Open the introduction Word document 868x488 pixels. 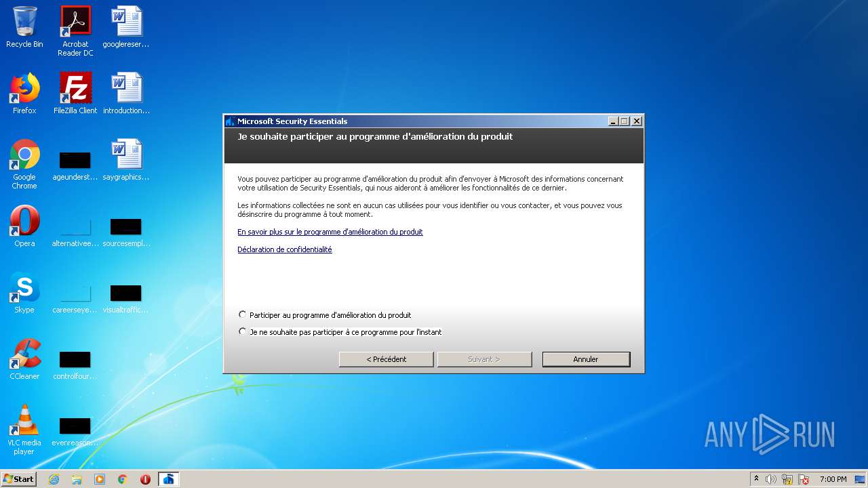[126, 94]
